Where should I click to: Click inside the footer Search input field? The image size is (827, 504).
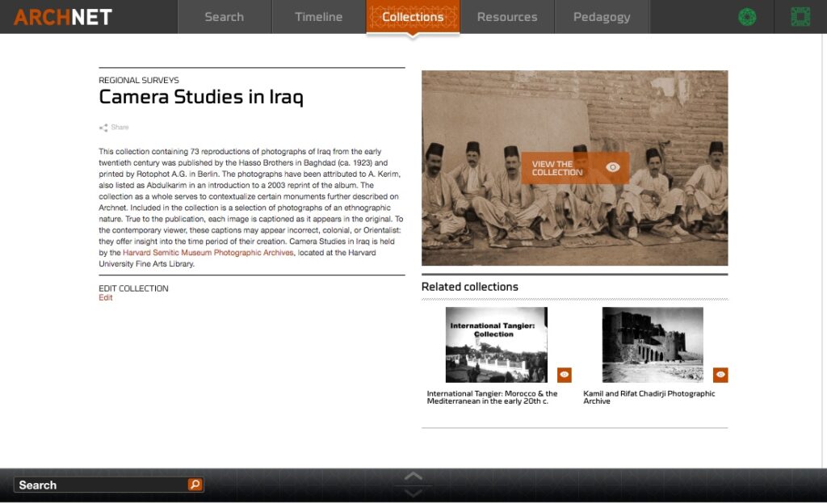point(97,485)
